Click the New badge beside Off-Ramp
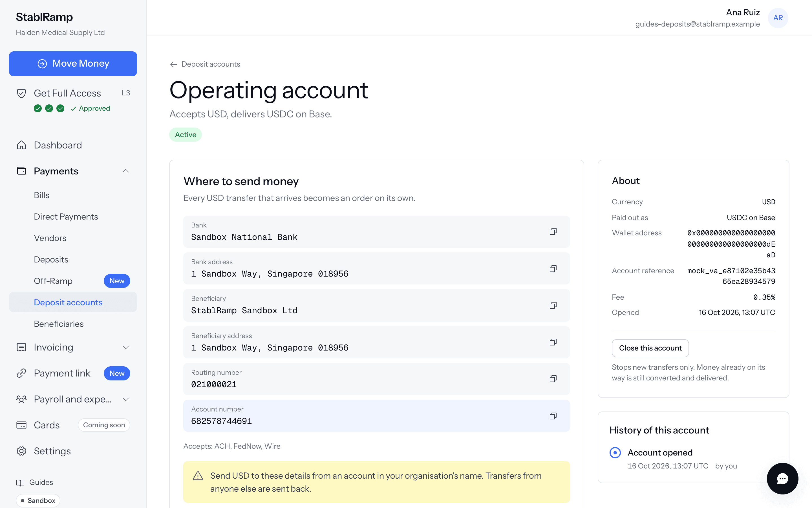812x508 pixels. (117, 281)
